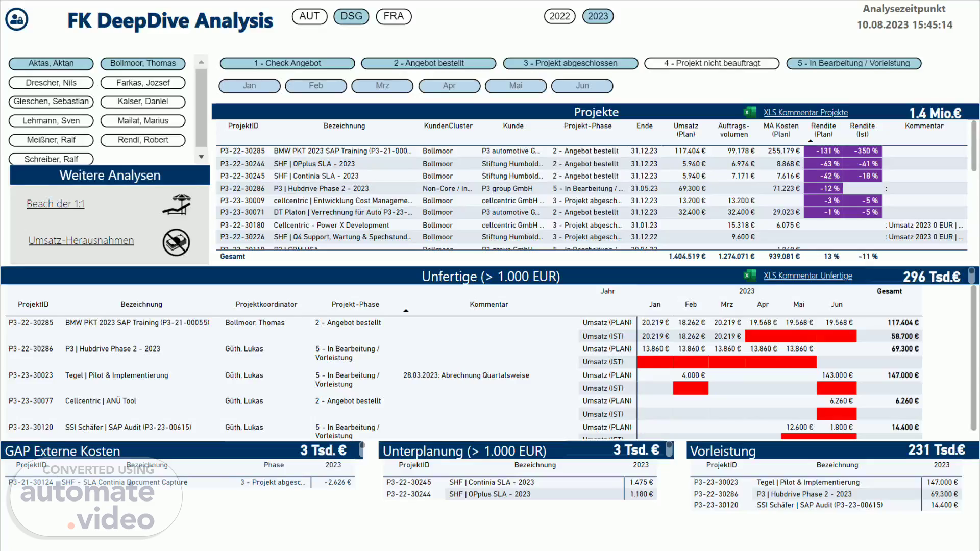Click the Excel icon beside XLS Kommentar Projekte
The height and width of the screenshot is (551, 980).
click(x=750, y=112)
